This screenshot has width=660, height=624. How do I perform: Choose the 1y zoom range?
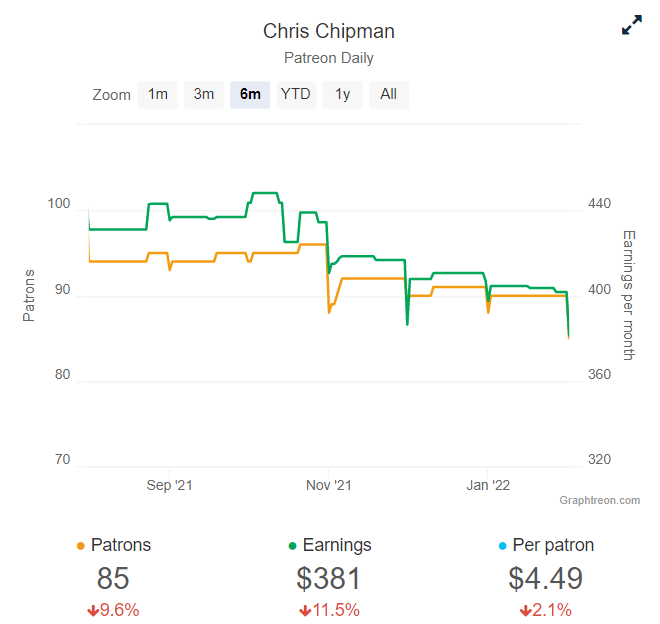(342, 94)
